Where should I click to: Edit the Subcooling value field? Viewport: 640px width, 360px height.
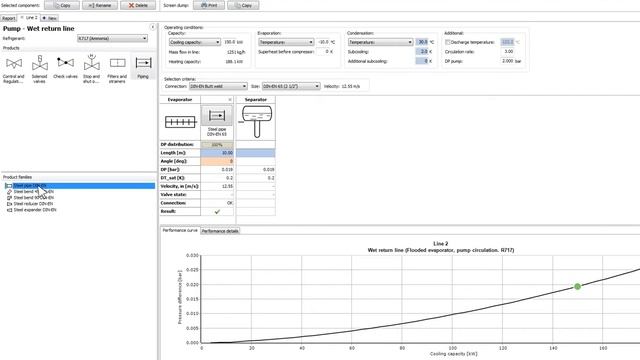(422, 52)
